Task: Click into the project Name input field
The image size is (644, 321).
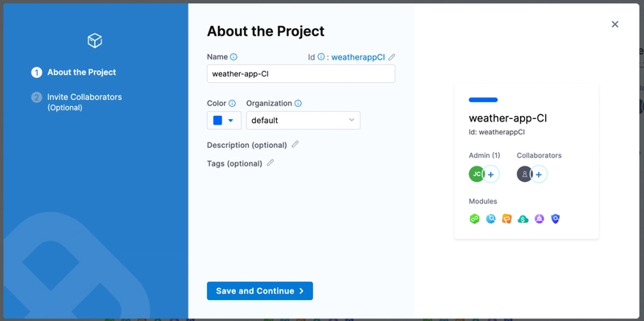Action: tap(301, 74)
